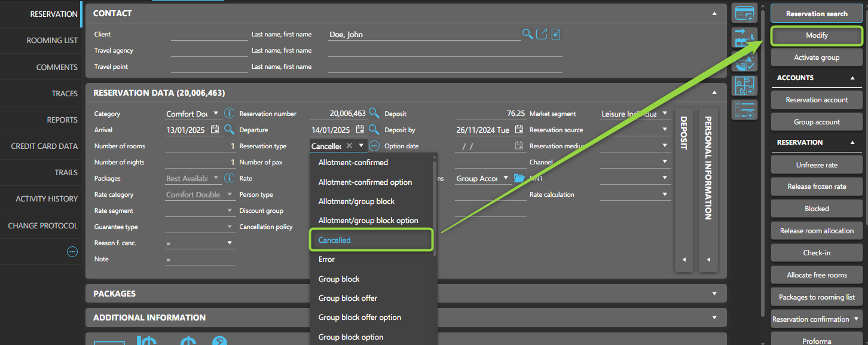Expand the Reason f. canc. dropdown
868x345 pixels.
tap(230, 243)
